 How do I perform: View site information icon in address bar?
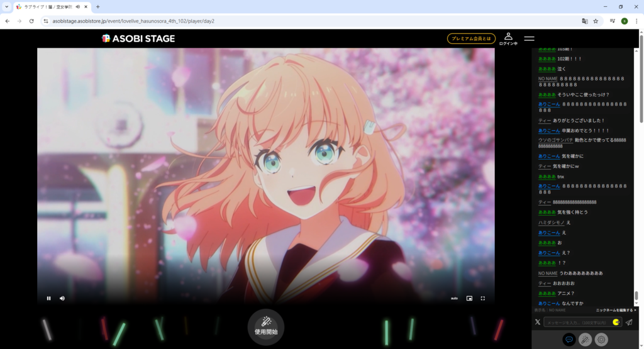click(45, 21)
